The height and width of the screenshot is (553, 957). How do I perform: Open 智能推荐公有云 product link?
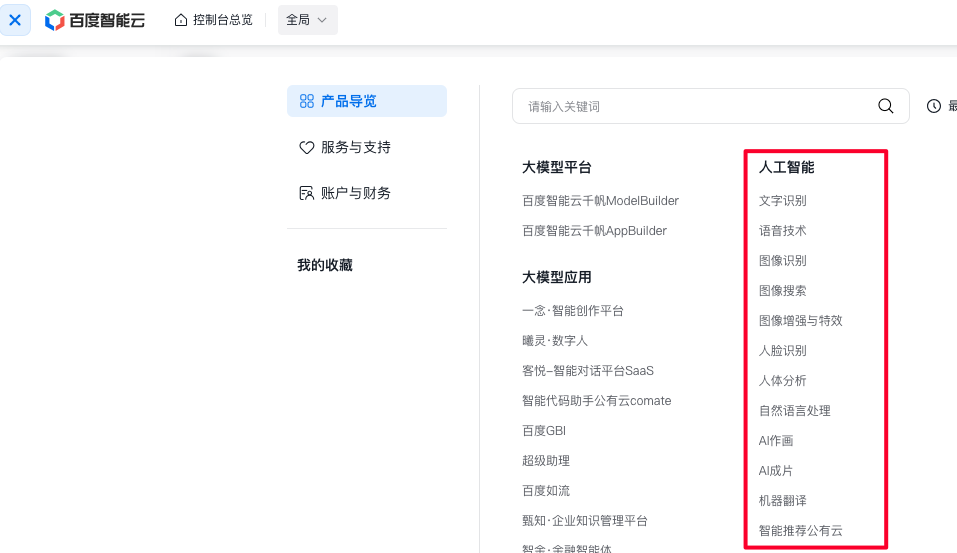coord(800,530)
